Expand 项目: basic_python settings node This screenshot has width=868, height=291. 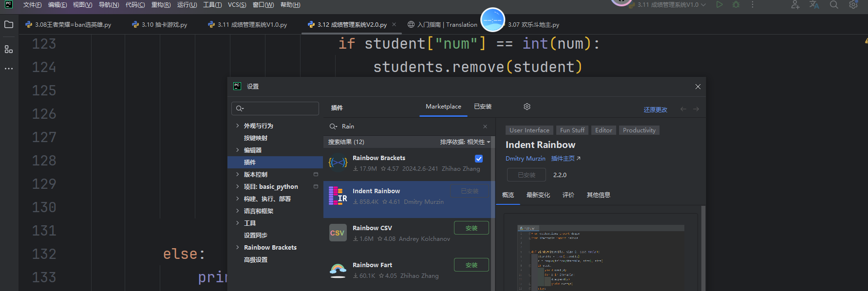[x=238, y=186]
